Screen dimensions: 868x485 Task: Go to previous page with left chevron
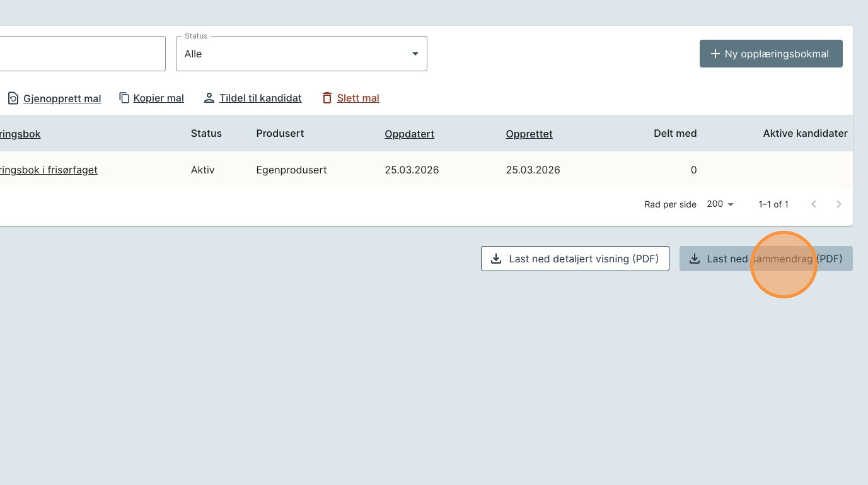pos(813,204)
